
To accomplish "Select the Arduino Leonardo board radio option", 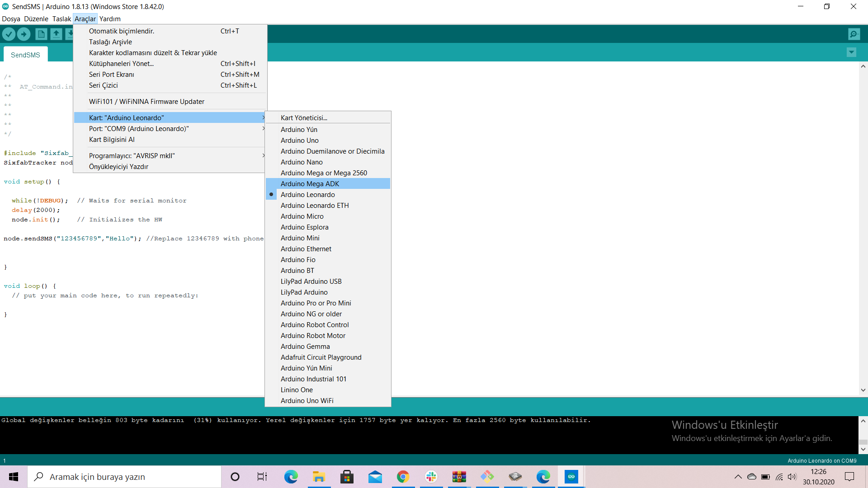I will 308,194.
